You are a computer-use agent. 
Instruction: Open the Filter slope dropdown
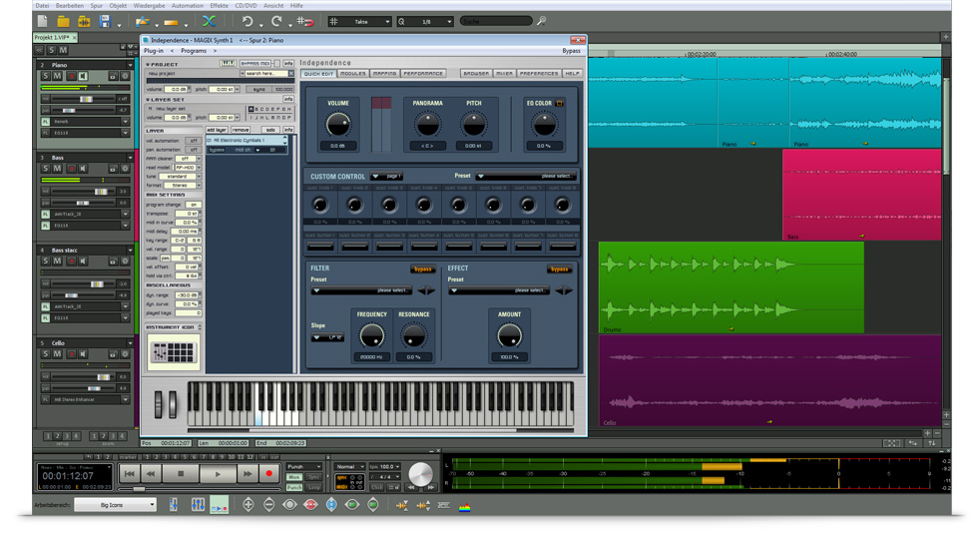pos(327,337)
